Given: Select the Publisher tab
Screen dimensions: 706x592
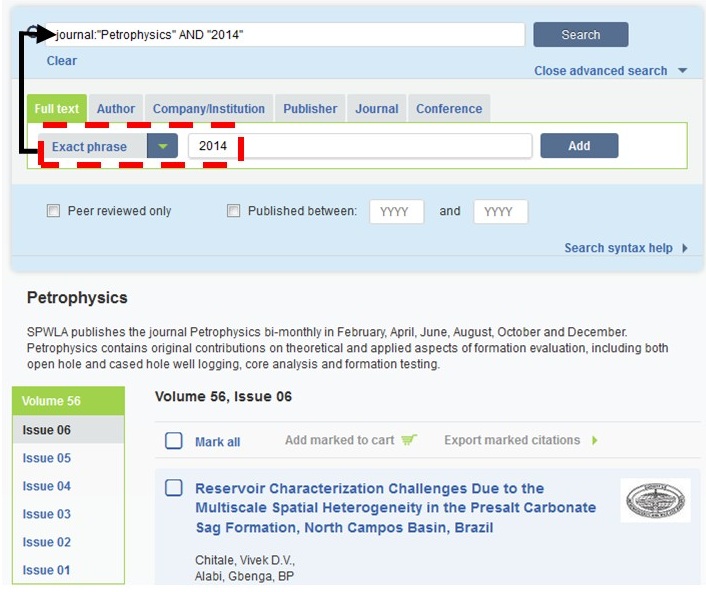Looking at the screenshot, I should 310,108.
